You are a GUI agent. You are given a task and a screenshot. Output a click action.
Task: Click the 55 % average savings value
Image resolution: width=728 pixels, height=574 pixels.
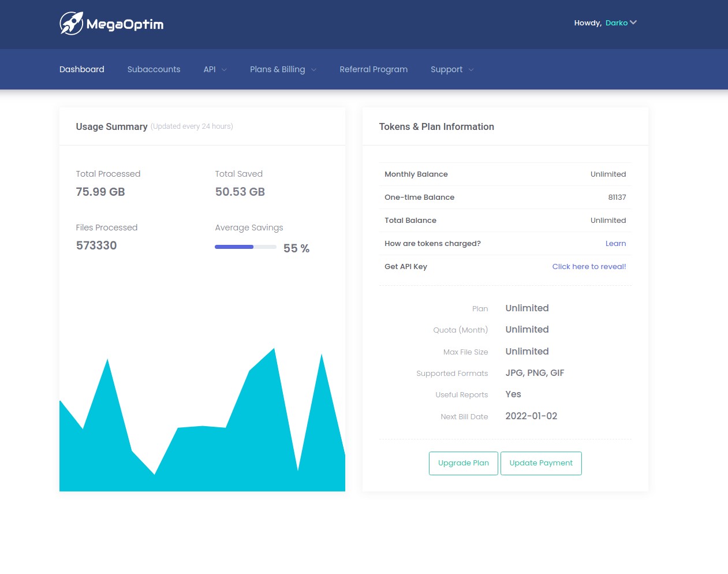[x=296, y=248]
